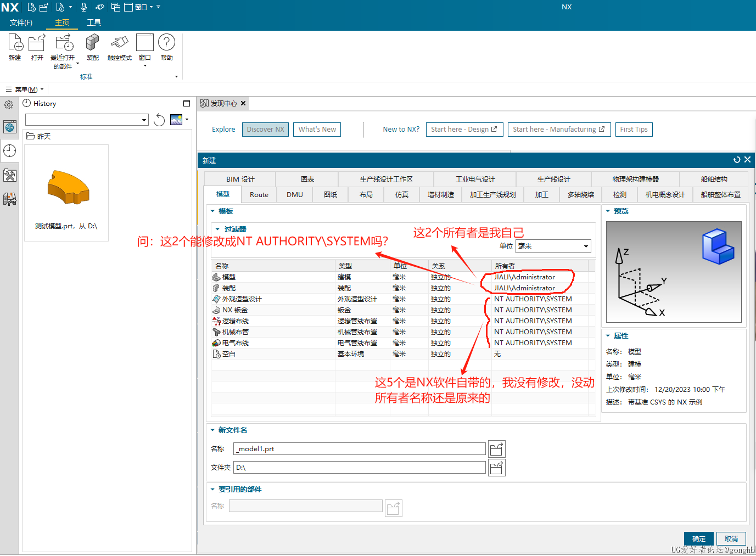The width and height of the screenshot is (756, 556).
Task: Click the 窗口 (Window) ribbon icon
Action: (x=145, y=42)
